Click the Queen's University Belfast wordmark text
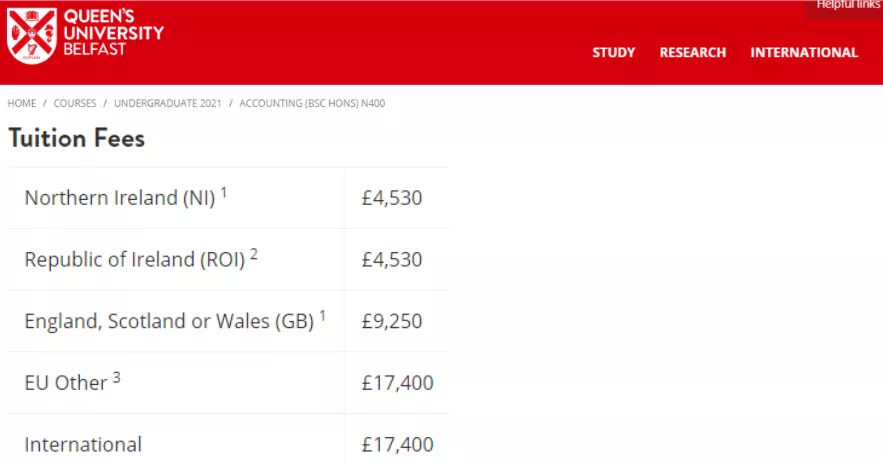The height and width of the screenshot is (461, 883). [112, 34]
